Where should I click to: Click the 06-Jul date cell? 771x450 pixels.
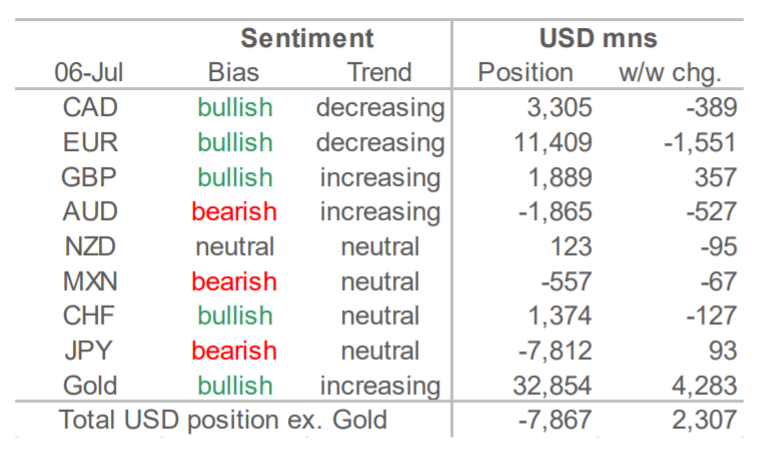[89, 73]
